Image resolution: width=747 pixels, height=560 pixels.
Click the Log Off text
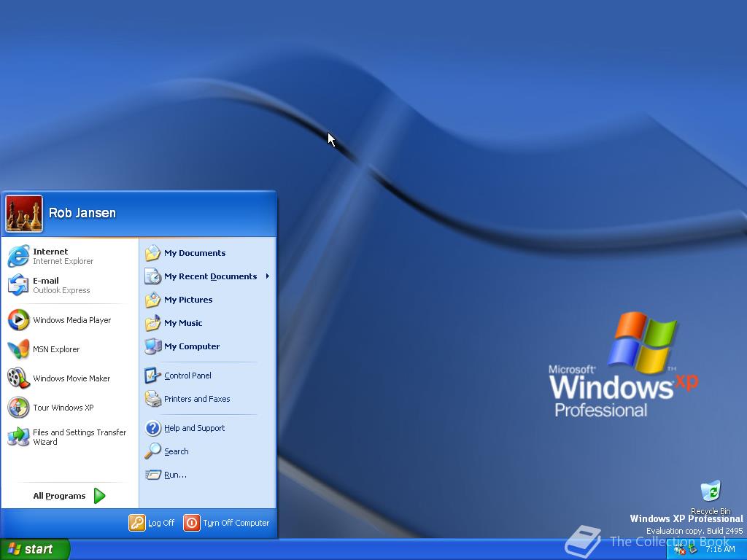coord(161,523)
